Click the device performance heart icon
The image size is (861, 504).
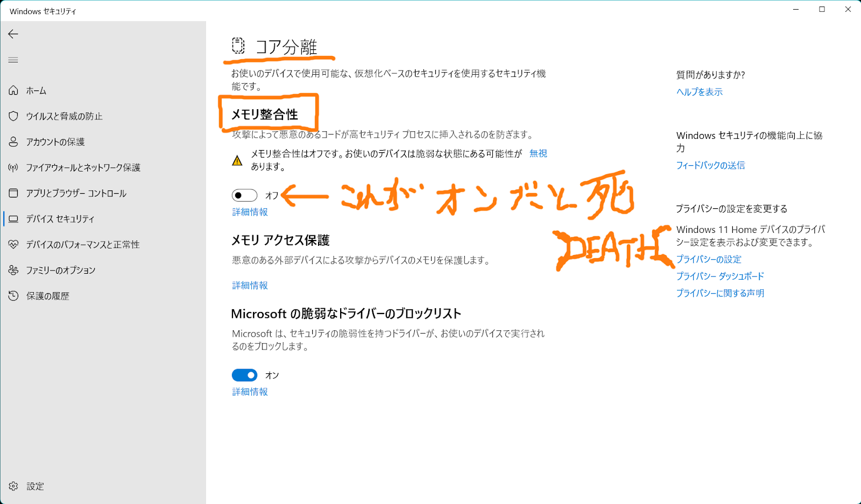13,244
